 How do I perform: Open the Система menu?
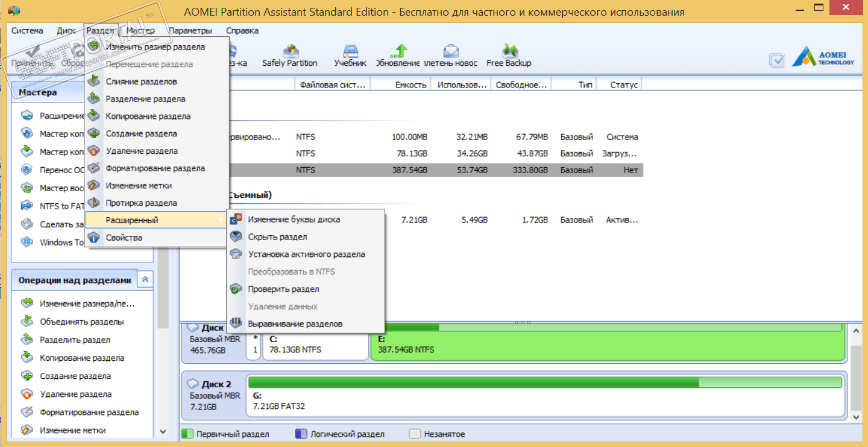coord(27,30)
